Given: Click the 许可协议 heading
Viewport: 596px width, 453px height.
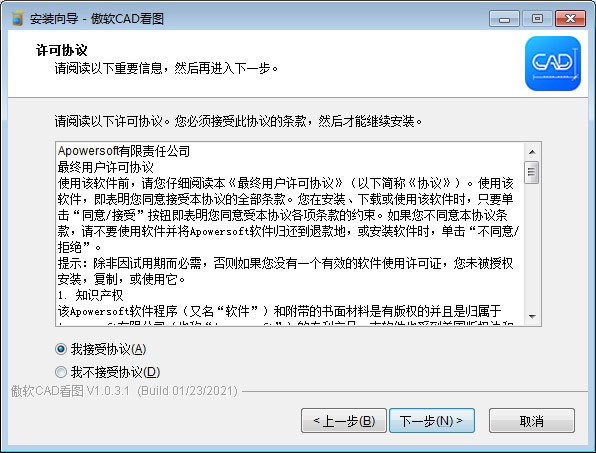Looking at the screenshot, I should click(62, 50).
